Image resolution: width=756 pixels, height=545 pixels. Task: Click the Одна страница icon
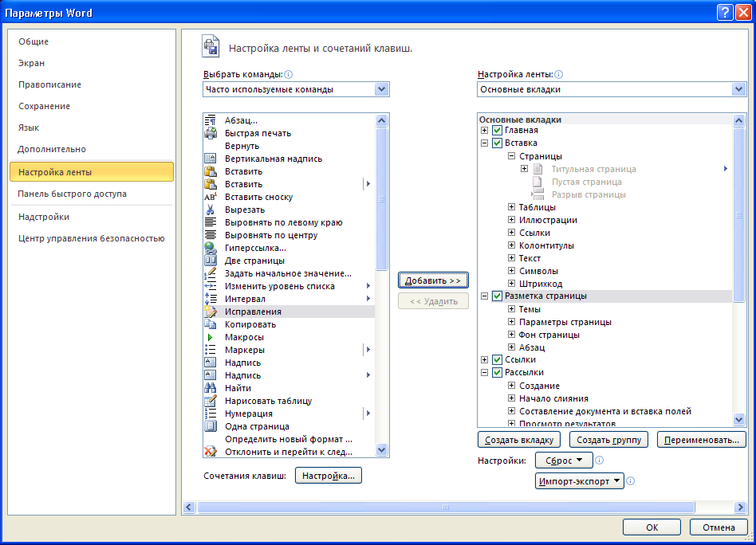click(211, 426)
